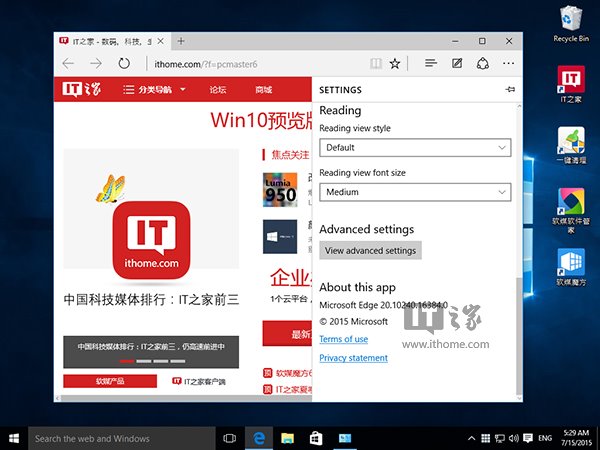The width and height of the screenshot is (600, 450).
Task: Open the Share icon in Edge toolbar
Action: [x=483, y=63]
